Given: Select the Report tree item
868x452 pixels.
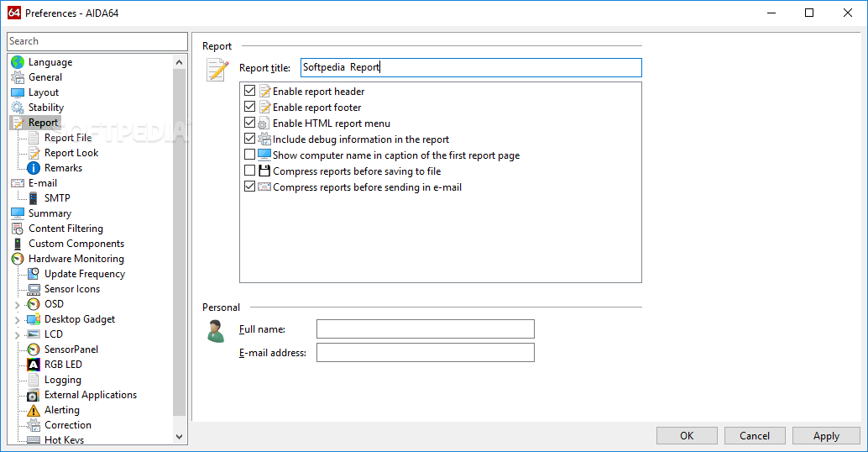Looking at the screenshot, I should 43,123.
